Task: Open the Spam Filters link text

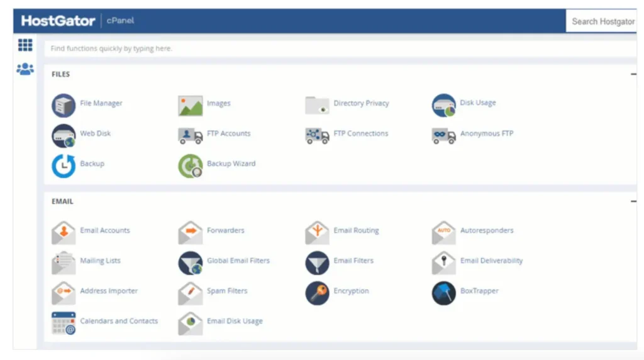Action: [x=227, y=291]
